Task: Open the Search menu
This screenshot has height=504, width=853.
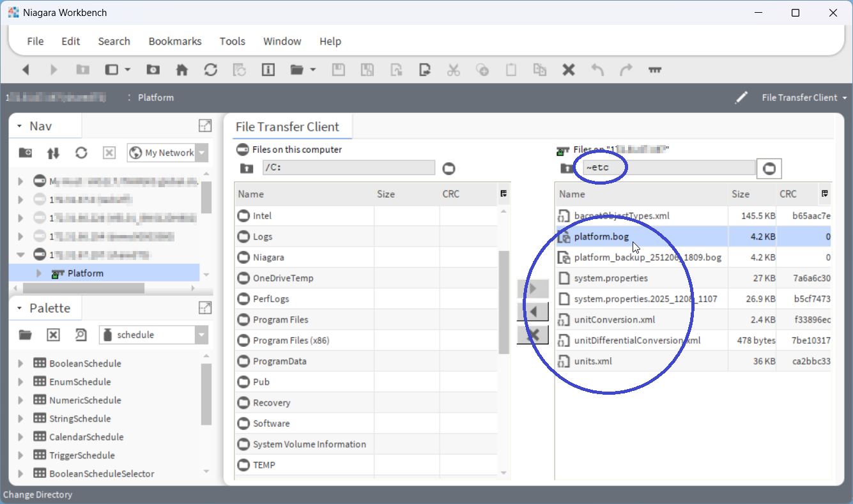Action: pos(114,41)
